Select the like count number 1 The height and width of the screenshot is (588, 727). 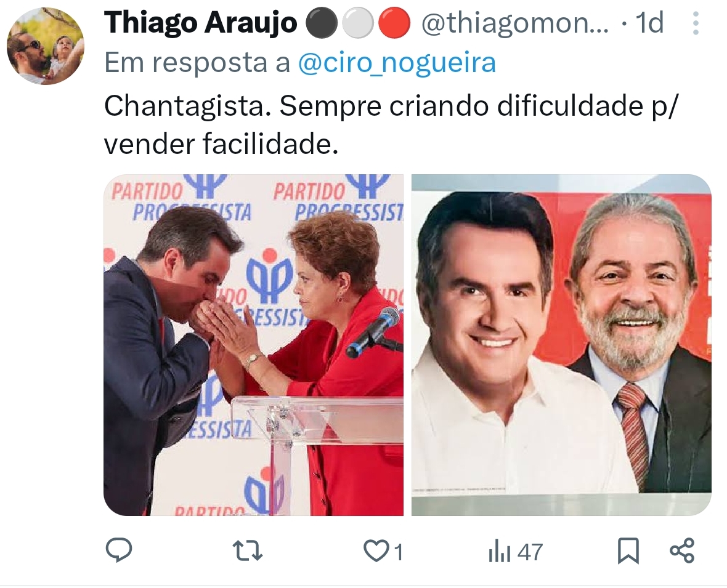398,552
